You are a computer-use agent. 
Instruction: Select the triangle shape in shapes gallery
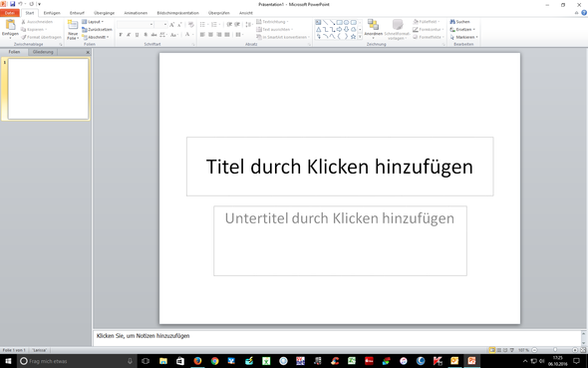click(318, 29)
